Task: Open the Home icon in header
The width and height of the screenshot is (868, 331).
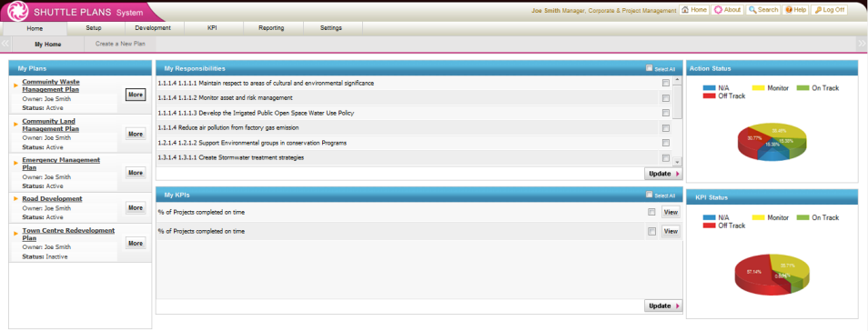Action: click(x=685, y=10)
